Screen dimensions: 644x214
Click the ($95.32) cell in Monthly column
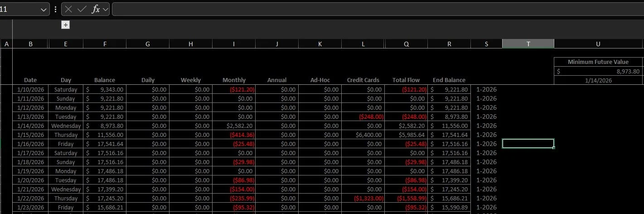(234, 207)
